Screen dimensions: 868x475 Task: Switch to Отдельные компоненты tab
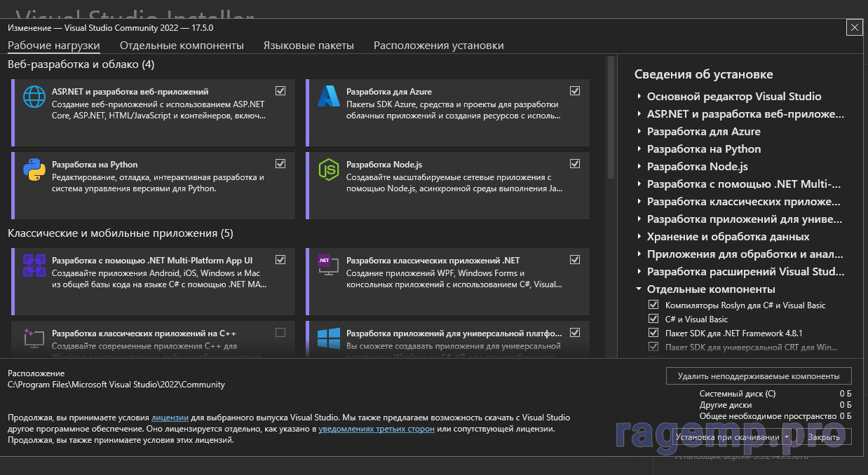coord(182,46)
